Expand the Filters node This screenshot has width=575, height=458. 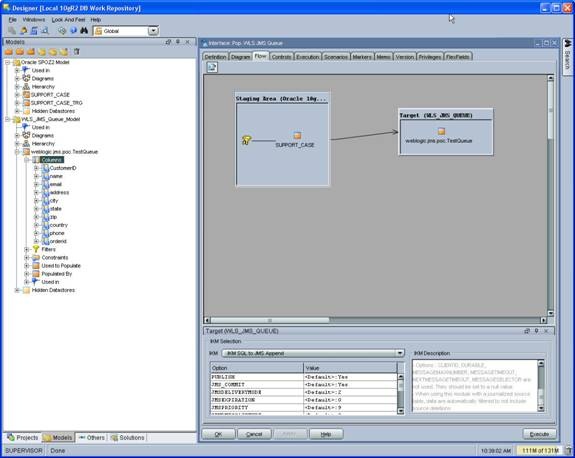click(26, 249)
